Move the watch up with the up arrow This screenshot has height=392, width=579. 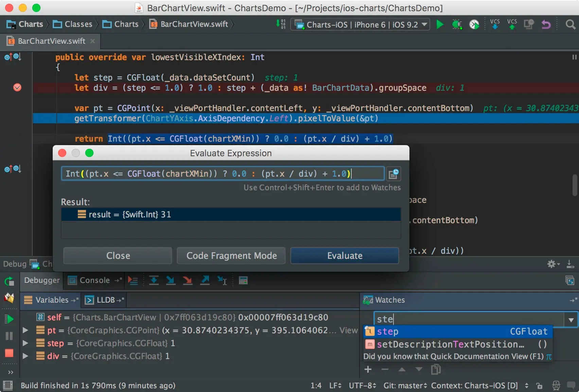pos(402,369)
